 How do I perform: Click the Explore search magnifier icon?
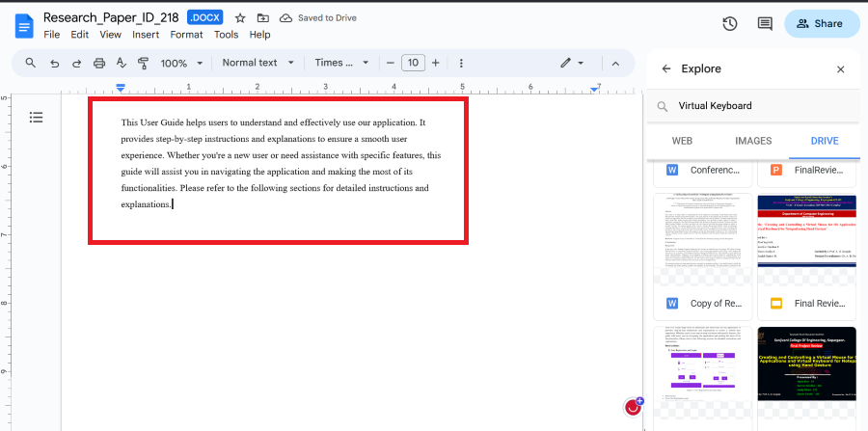[x=662, y=106]
